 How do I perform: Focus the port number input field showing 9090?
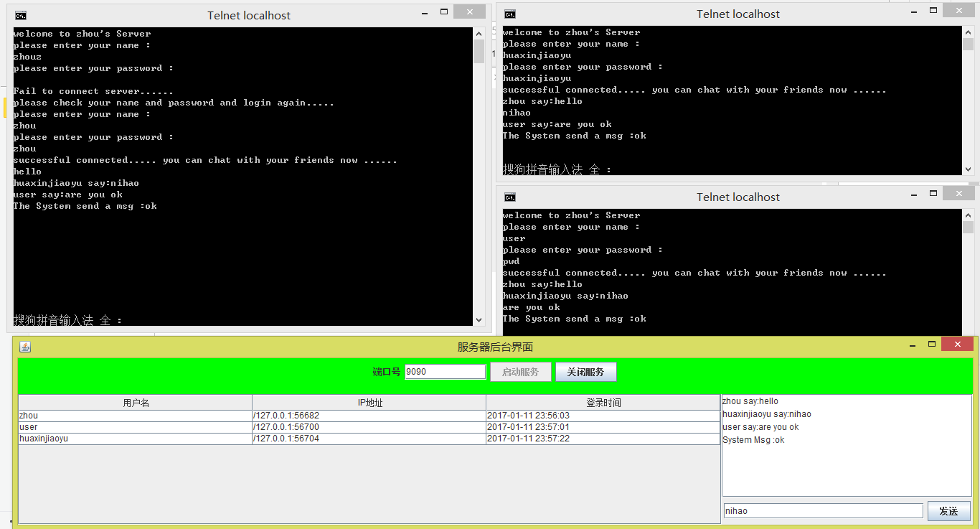(445, 372)
